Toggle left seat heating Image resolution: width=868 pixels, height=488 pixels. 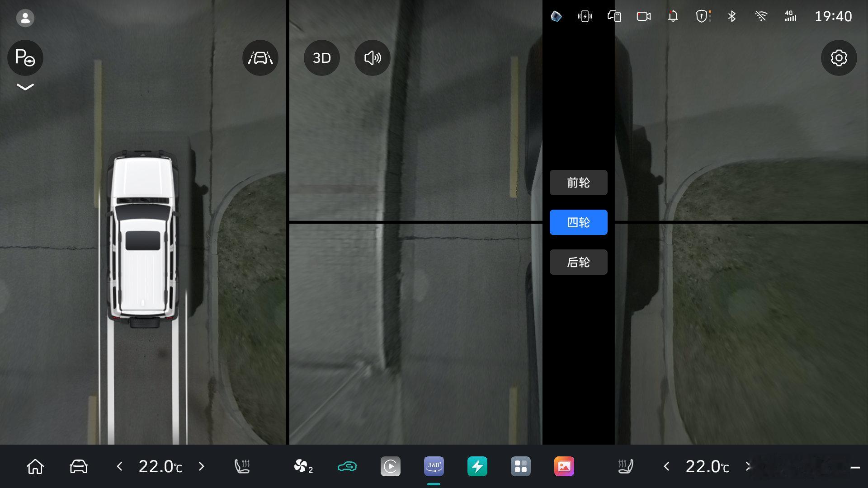tap(242, 466)
